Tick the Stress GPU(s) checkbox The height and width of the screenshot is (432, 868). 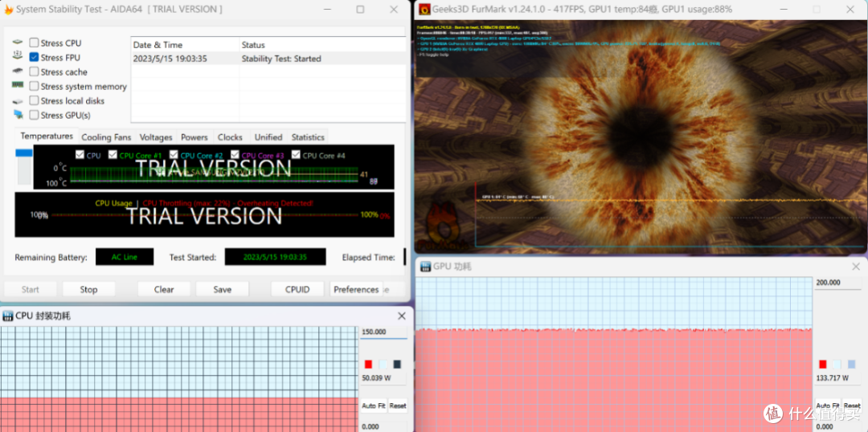34,115
